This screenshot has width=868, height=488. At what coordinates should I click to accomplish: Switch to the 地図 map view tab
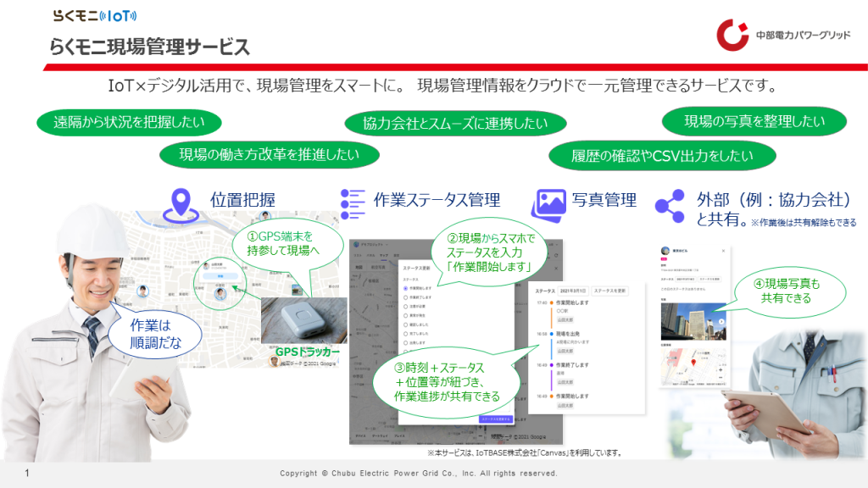359,267
